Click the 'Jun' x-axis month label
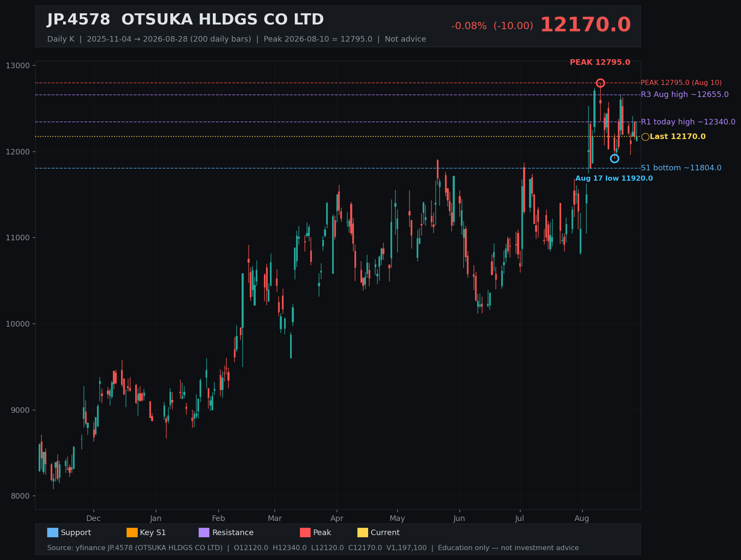Image resolution: width=741 pixels, height=560 pixels. point(459,518)
